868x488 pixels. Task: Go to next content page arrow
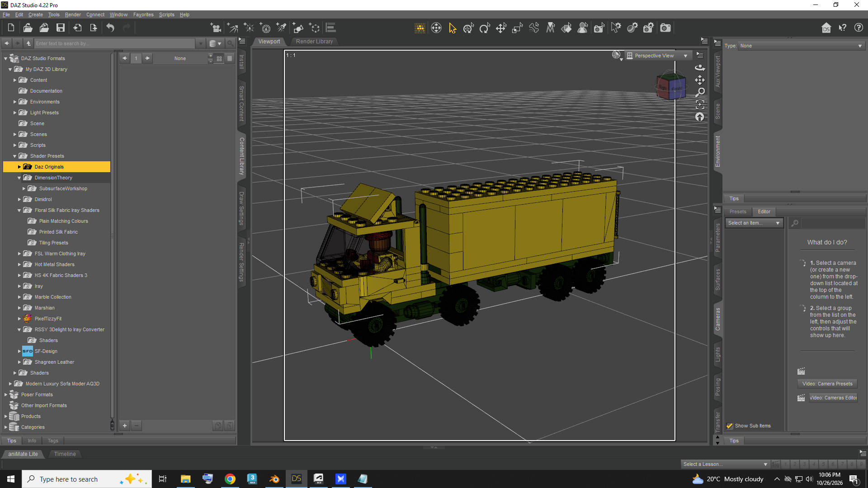(x=147, y=58)
